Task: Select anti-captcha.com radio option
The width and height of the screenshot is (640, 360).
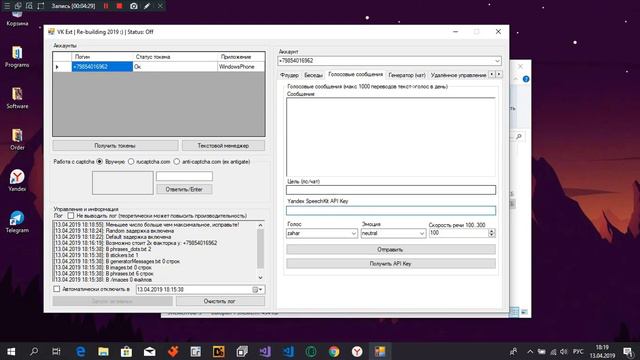Action: pos(177,162)
